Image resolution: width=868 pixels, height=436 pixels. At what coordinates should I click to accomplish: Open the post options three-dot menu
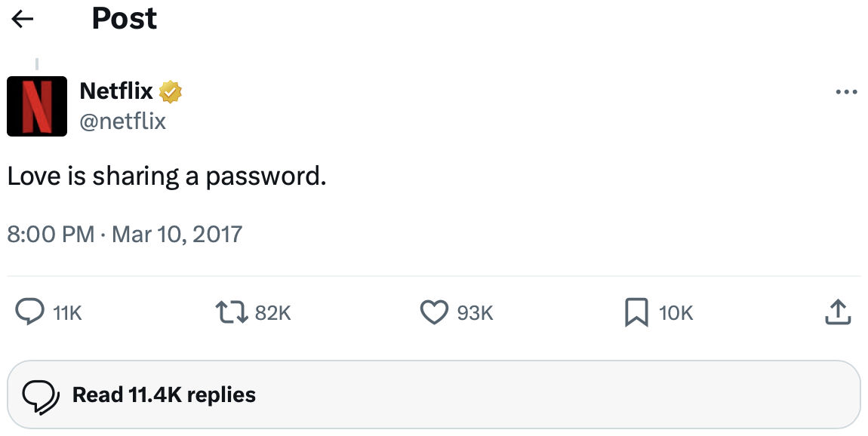tap(845, 91)
